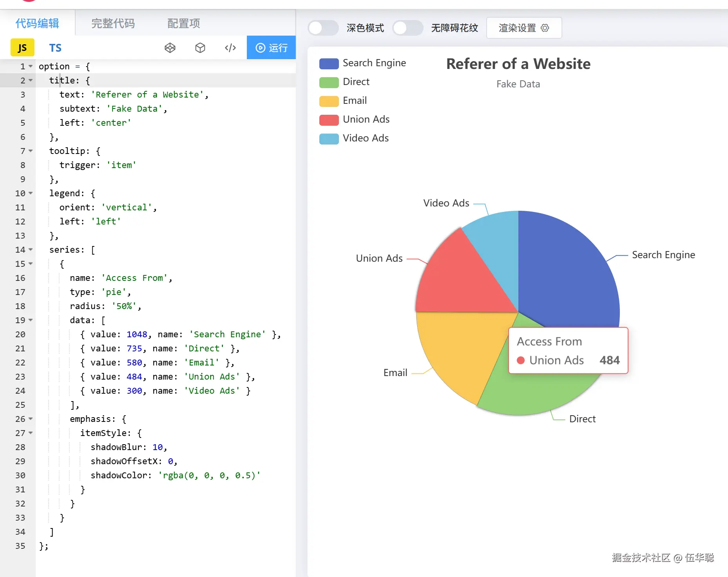Click line number 35 in the gutter
This screenshot has height=577, width=728.
(x=20, y=546)
